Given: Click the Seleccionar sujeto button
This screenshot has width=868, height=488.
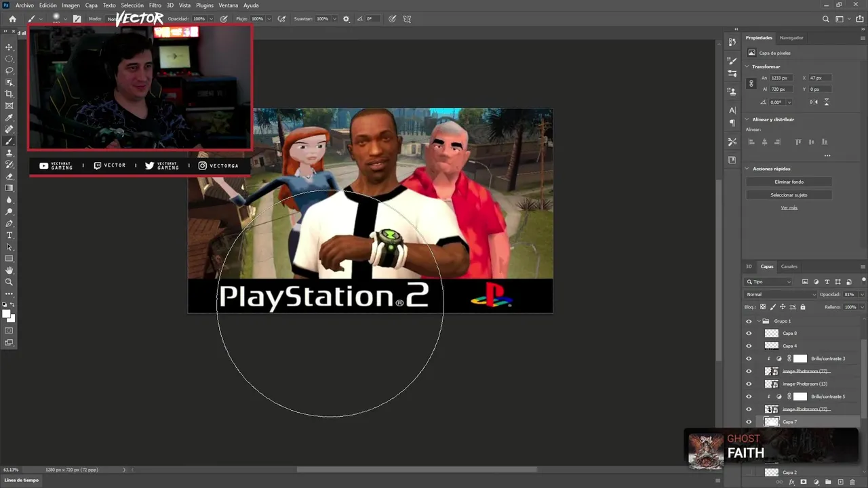Looking at the screenshot, I should coord(789,195).
